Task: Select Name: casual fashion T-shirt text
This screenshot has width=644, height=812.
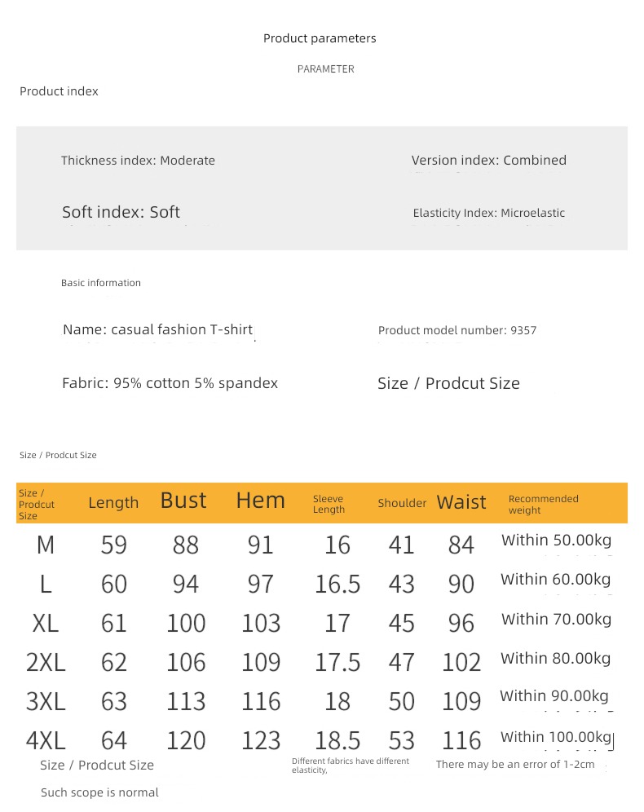Action: pyautogui.click(x=157, y=329)
